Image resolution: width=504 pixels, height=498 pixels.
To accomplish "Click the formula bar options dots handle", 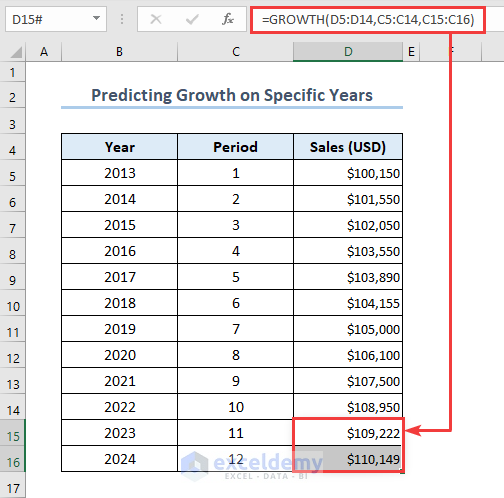I will pyautogui.click(x=122, y=19).
